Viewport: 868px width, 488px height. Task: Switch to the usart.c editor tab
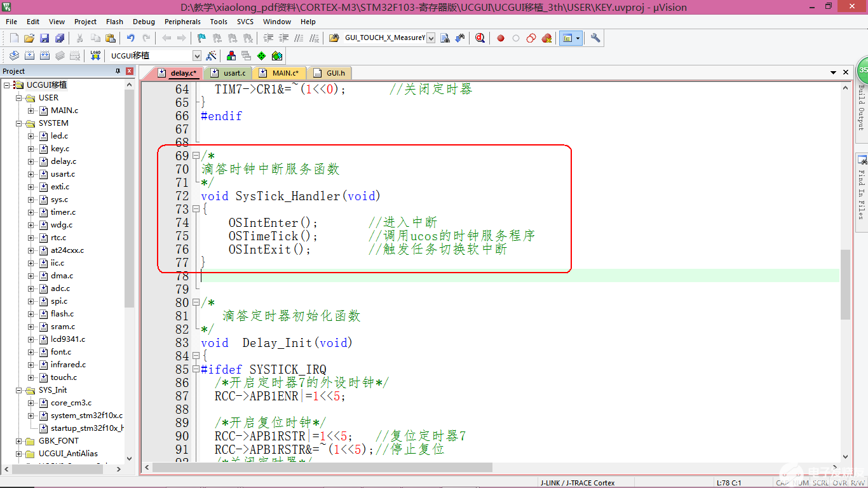pyautogui.click(x=229, y=73)
